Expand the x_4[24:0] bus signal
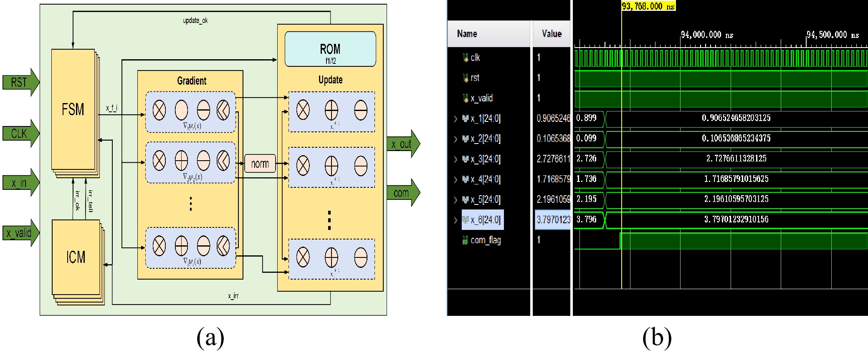The width and height of the screenshot is (868, 353). coord(456,180)
